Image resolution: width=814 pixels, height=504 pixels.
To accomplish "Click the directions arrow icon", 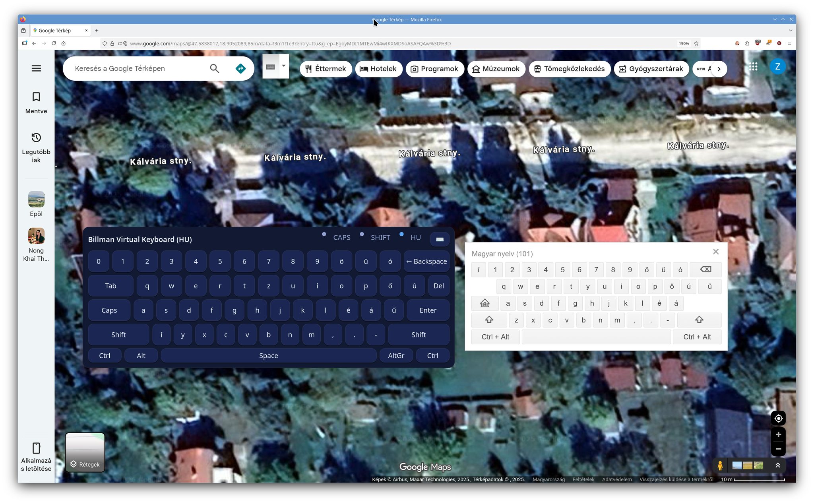I will [x=240, y=68].
